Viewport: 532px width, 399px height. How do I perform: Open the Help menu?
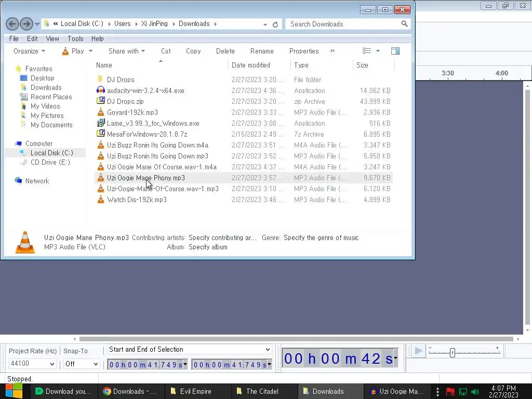(x=97, y=38)
